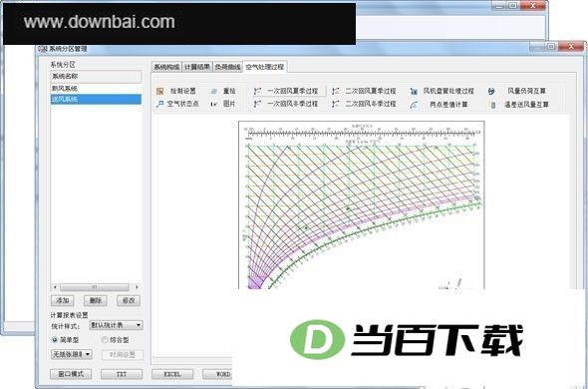This screenshot has width=588, height=389.
Task: Click the 添加 add button
Action: [62, 300]
